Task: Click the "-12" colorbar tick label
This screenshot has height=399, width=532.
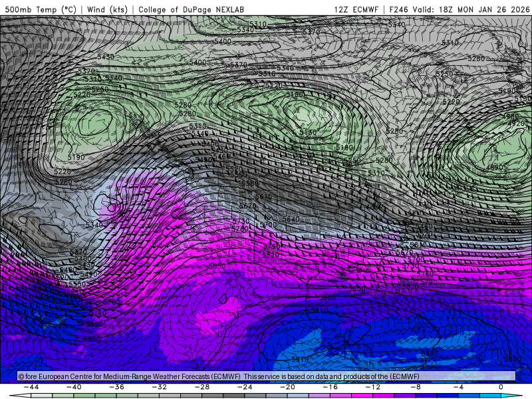Action: (x=373, y=387)
